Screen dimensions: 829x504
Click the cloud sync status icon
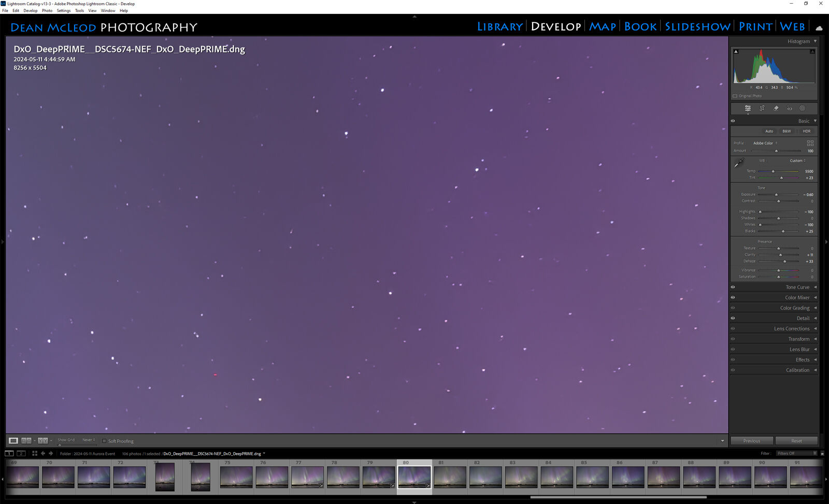(819, 27)
